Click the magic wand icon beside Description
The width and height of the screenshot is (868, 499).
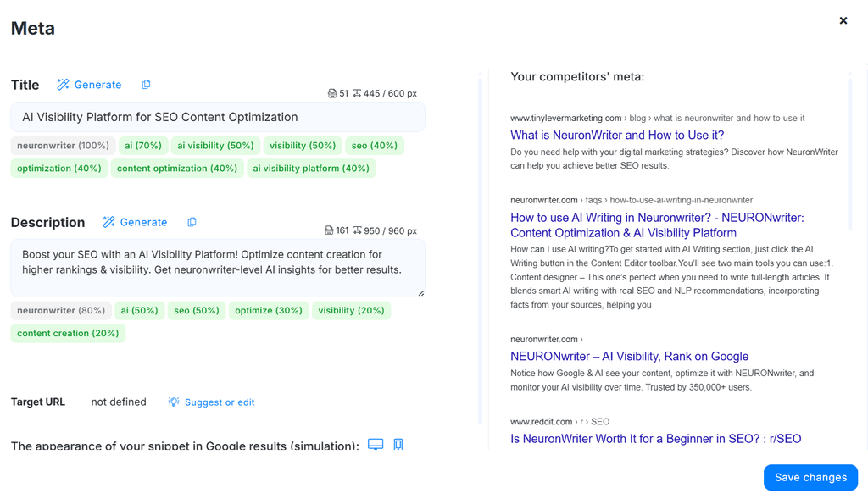pyautogui.click(x=108, y=222)
